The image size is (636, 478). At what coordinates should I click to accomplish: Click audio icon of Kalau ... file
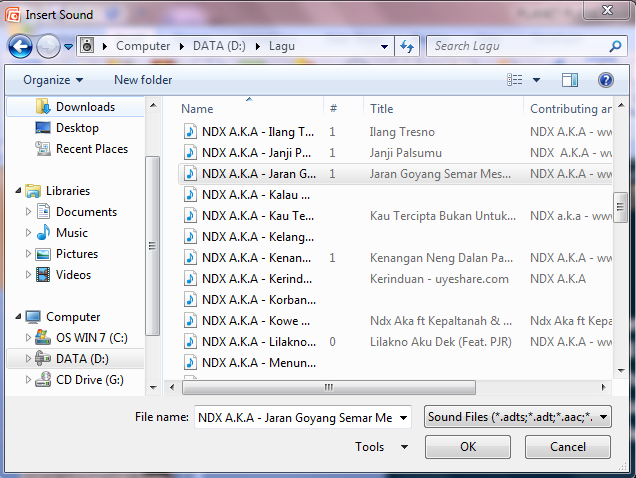tap(190, 195)
